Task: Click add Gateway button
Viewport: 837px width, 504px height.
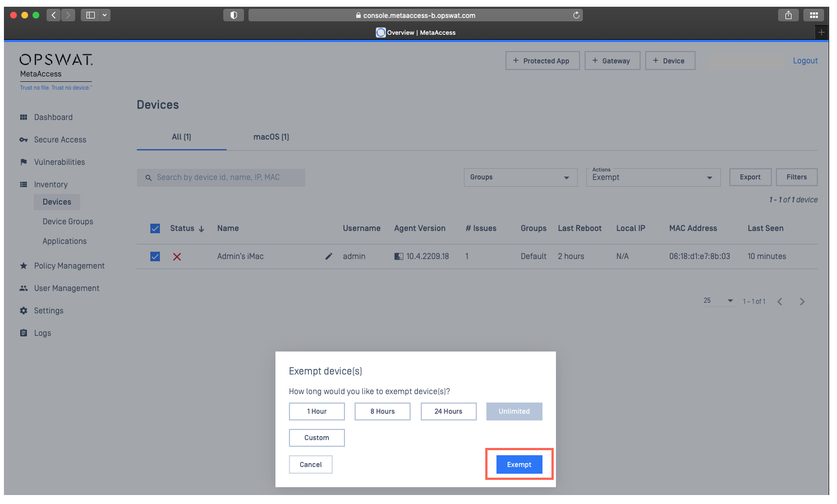Action: (x=613, y=61)
